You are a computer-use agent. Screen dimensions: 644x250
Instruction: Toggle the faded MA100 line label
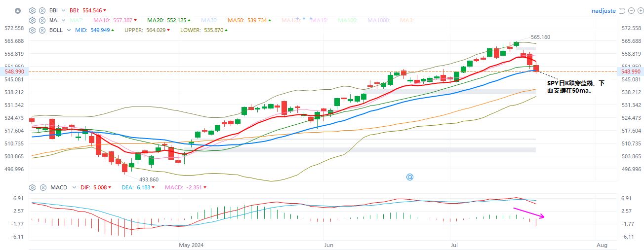click(x=348, y=20)
